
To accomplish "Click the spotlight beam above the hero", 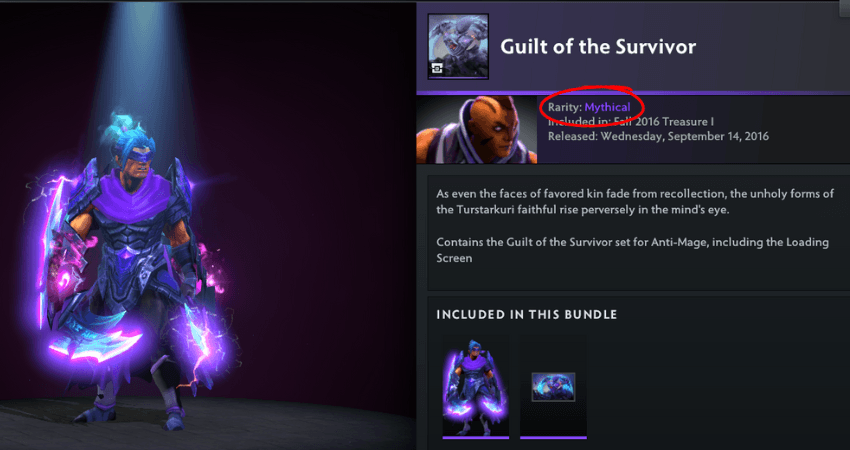I will 142,60.
